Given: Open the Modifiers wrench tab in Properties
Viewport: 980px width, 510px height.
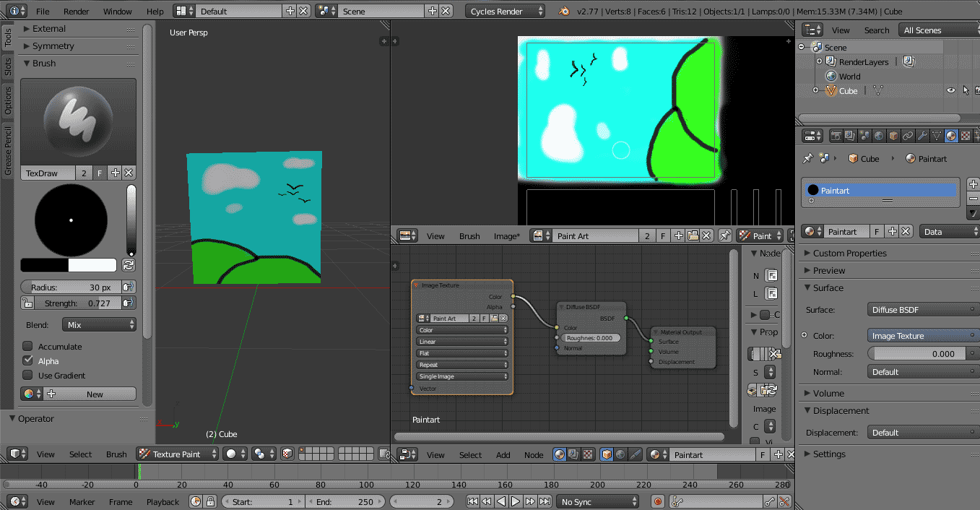Looking at the screenshot, I should [x=922, y=136].
